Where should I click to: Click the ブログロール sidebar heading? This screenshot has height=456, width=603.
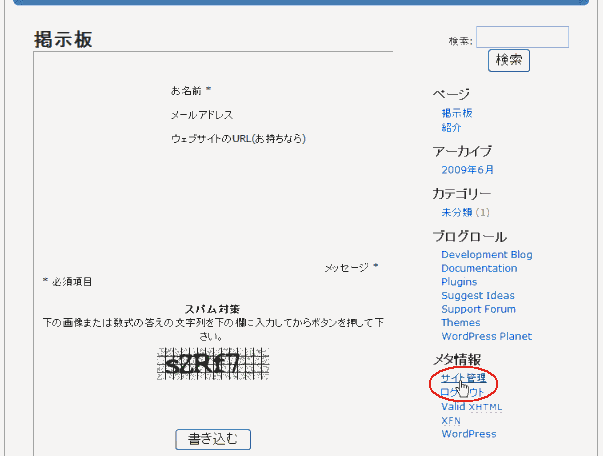point(470,236)
